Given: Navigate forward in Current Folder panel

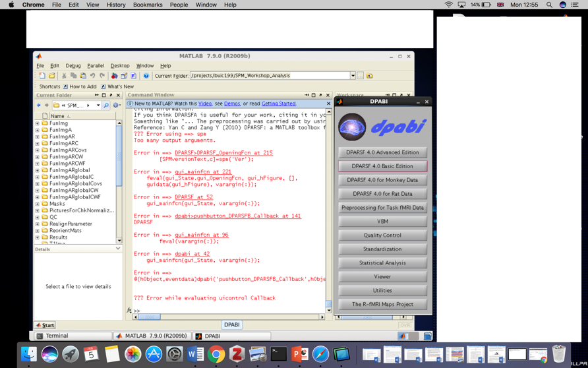Looking at the screenshot, I should coord(47,106).
